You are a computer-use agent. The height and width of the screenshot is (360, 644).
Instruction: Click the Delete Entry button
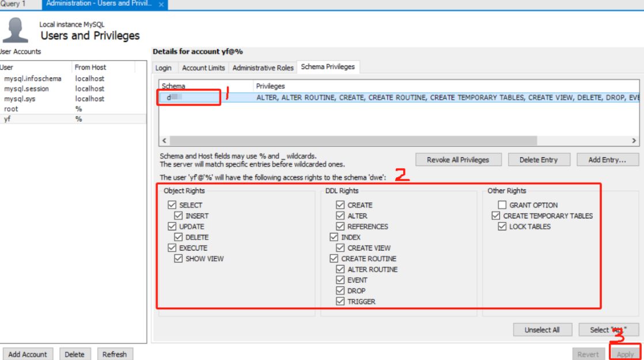(x=539, y=160)
